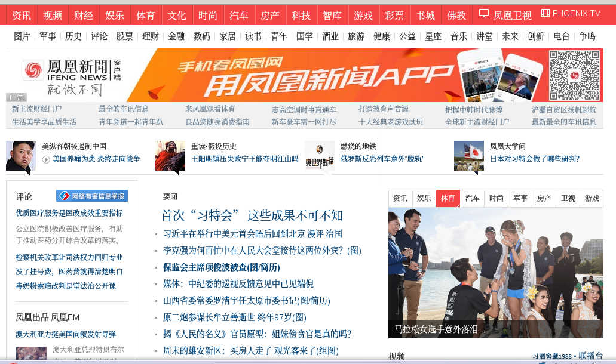Go to 股票 in the sub-navigation
This screenshot has height=364, width=616.
(125, 36)
